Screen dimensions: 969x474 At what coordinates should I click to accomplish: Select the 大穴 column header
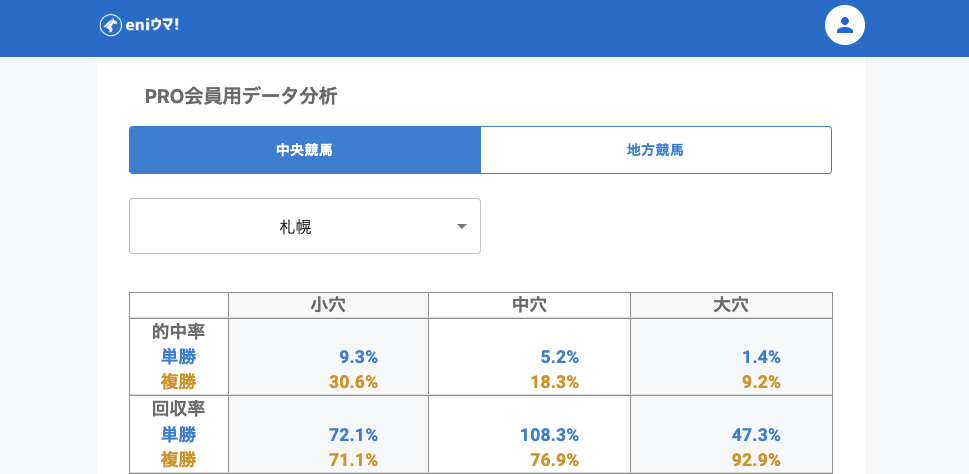pos(731,305)
